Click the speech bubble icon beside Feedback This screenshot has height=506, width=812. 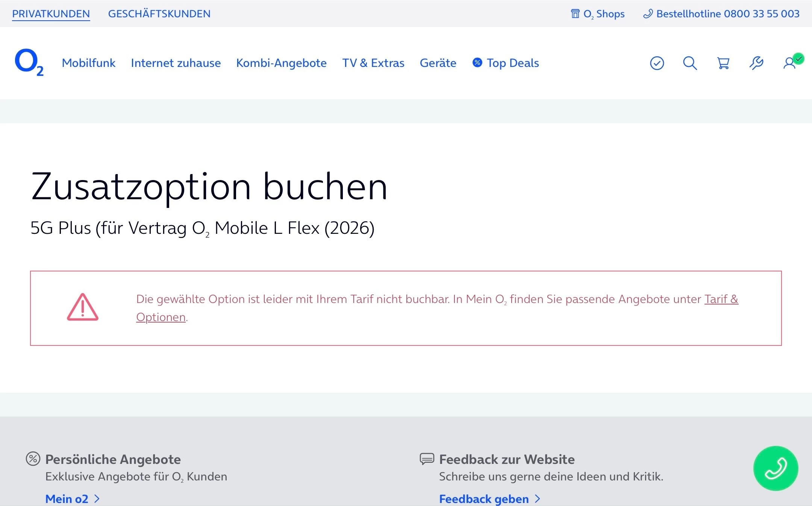pos(427,459)
